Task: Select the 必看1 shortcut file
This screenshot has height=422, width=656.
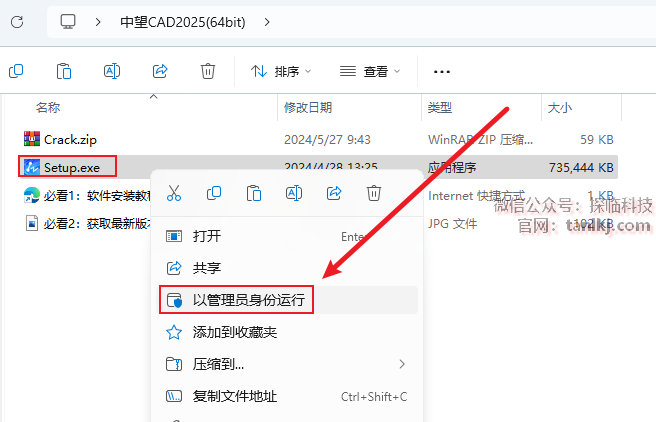Action: (x=97, y=195)
